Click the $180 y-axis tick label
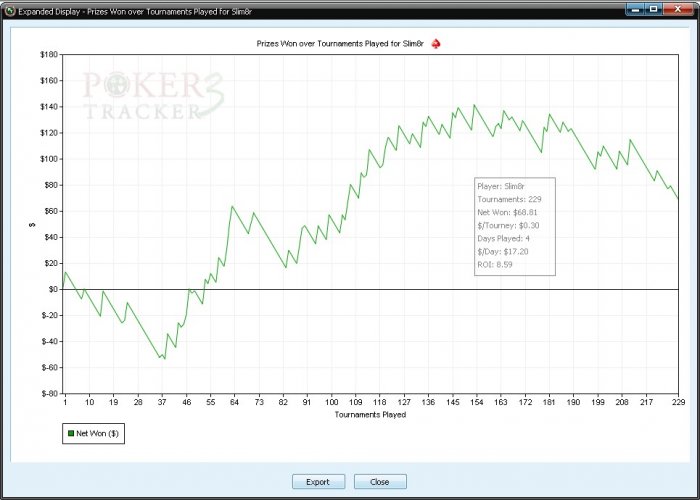Image resolution: width=700 pixels, height=500 pixels. coord(49,54)
